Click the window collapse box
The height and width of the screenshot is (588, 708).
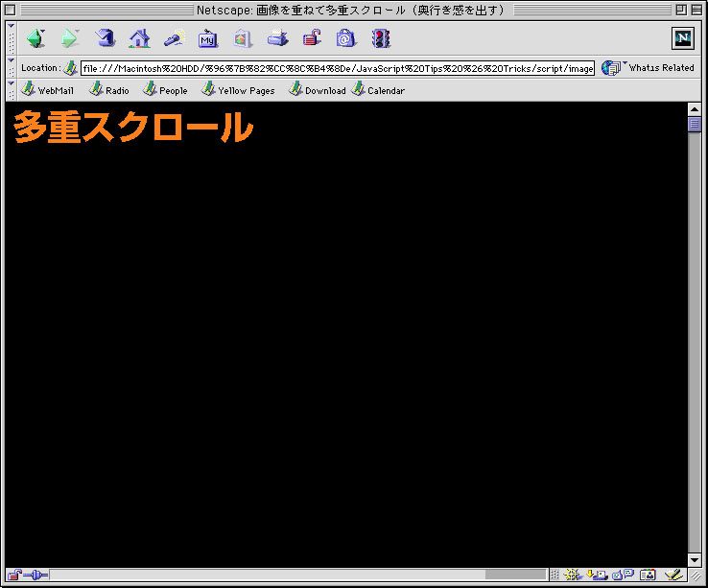pos(696,10)
